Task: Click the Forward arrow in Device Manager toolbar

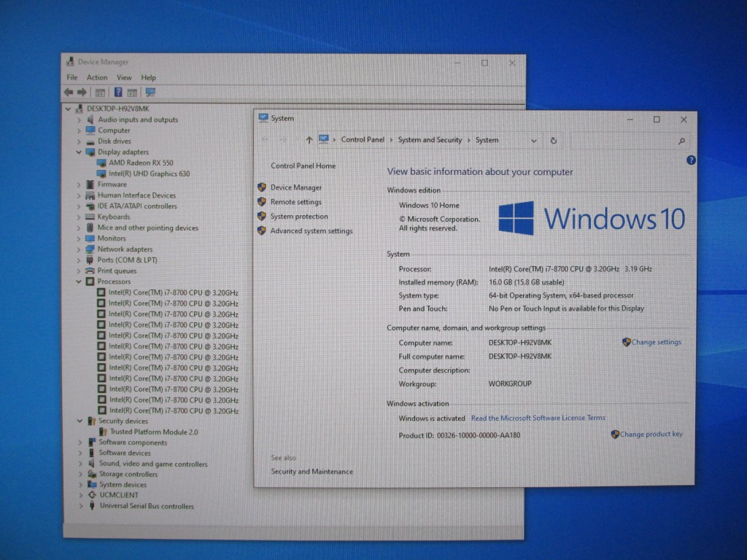Action: click(x=82, y=92)
